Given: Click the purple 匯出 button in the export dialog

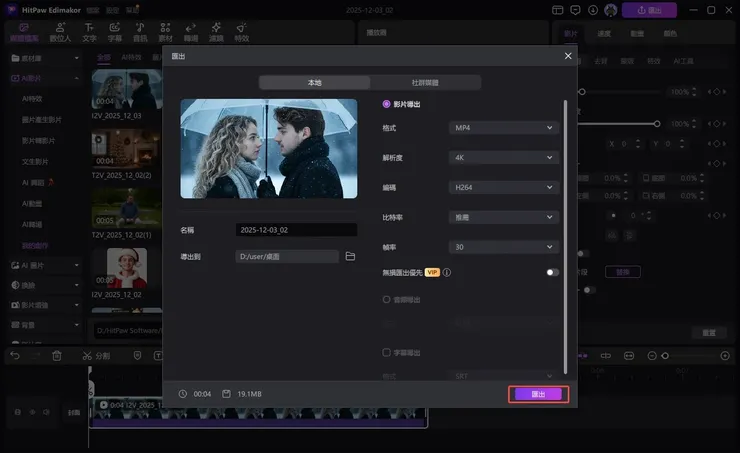Looking at the screenshot, I should tap(538, 394).
